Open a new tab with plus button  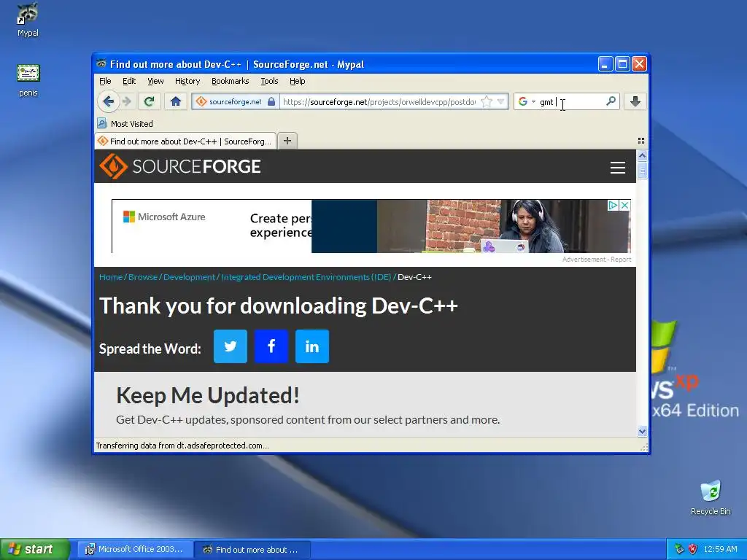click(x=287, y=141)
